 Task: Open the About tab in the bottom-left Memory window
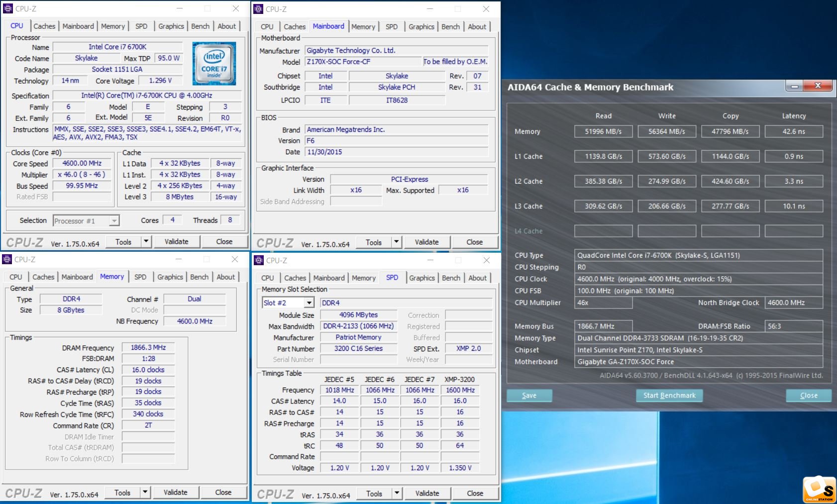click(x=226, y=277)
